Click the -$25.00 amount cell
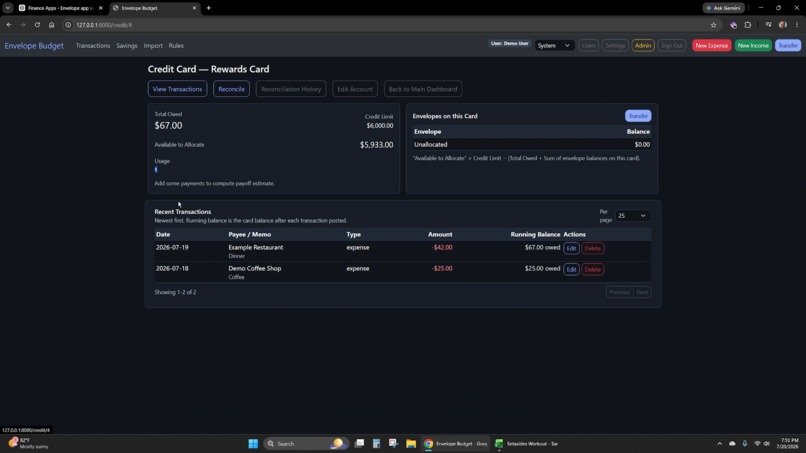The height and width of the screenshot is (453, 806). 442,268
